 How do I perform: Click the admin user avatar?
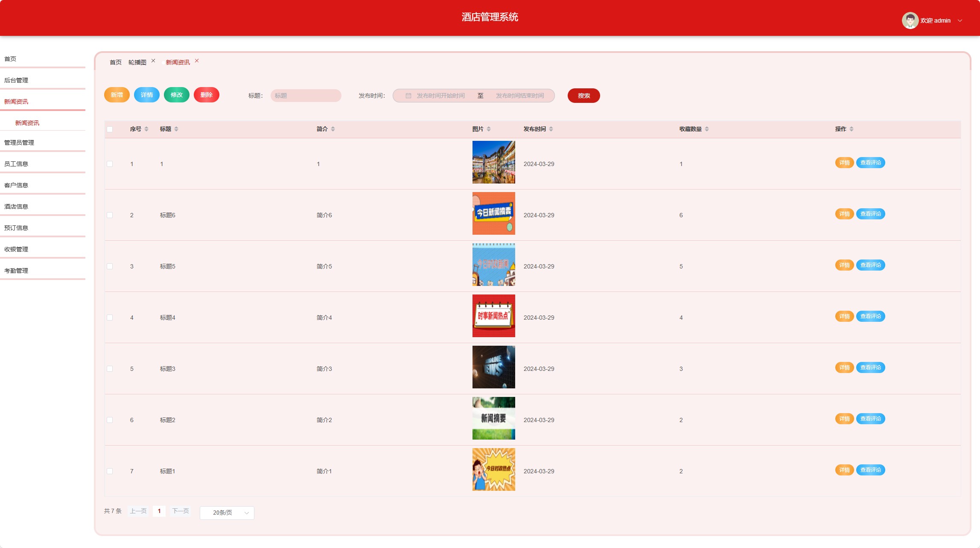(910, 20)
